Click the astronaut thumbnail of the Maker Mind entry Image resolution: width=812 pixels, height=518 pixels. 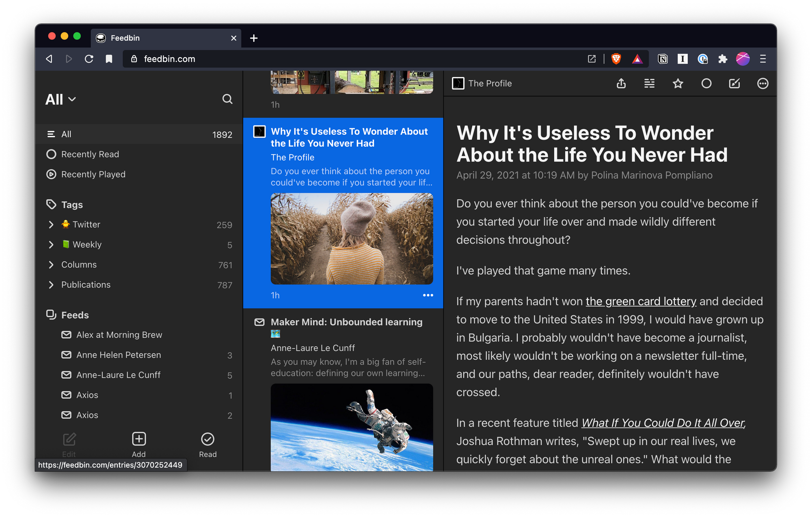click(x=352, y=426)
